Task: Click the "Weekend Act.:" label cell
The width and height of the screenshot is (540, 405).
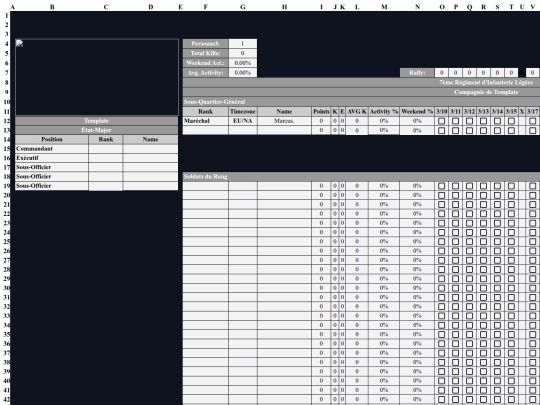Action: point(205,63)
